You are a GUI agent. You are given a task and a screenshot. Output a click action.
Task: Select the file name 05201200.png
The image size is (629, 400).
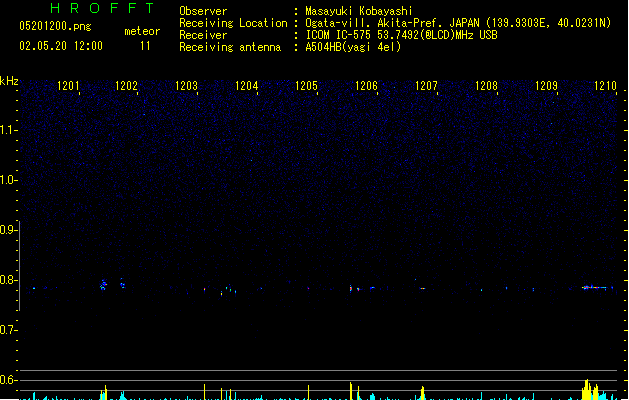pyautogui.click(x=55, y=26)
